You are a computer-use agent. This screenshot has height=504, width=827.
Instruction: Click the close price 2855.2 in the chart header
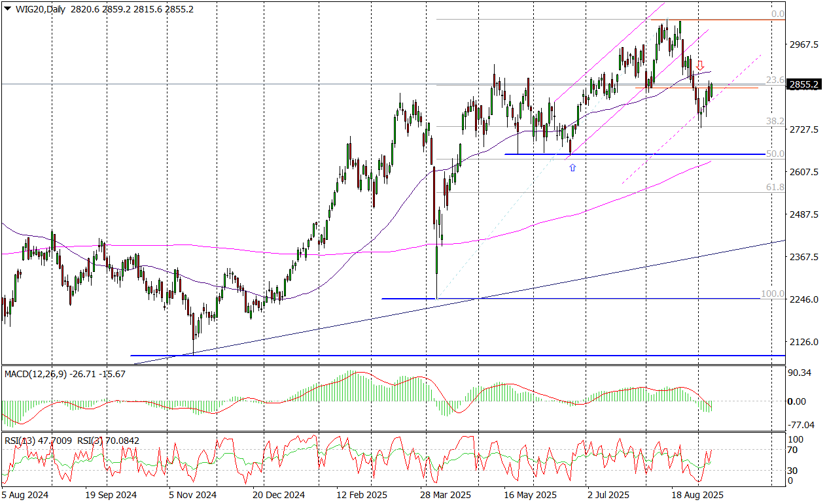click(179, 9)
